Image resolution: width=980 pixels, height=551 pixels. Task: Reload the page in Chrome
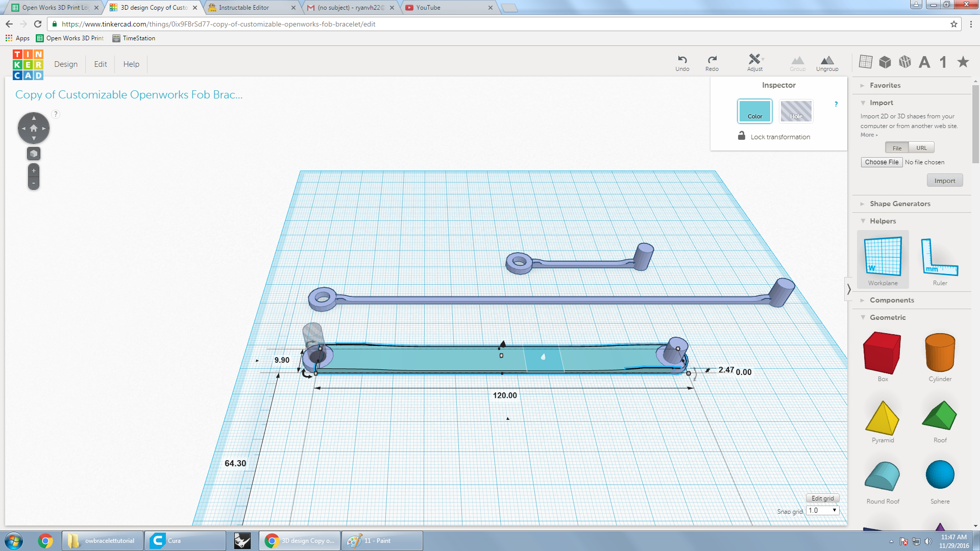pos(37,24)
